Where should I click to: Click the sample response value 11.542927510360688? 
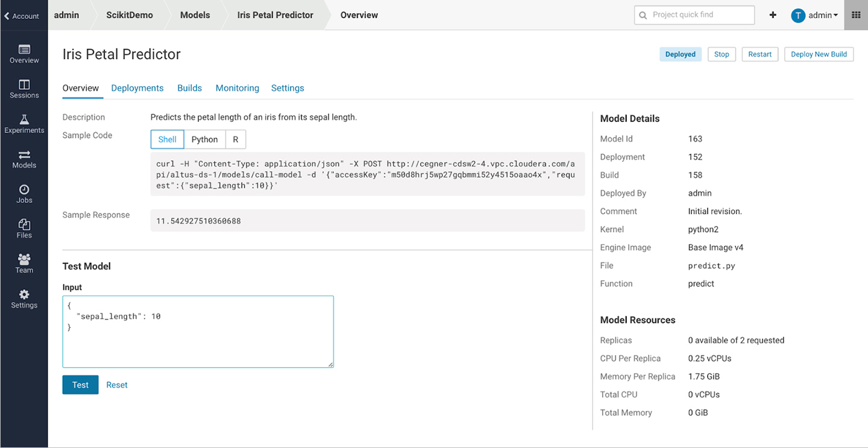[x=198, y=221]
